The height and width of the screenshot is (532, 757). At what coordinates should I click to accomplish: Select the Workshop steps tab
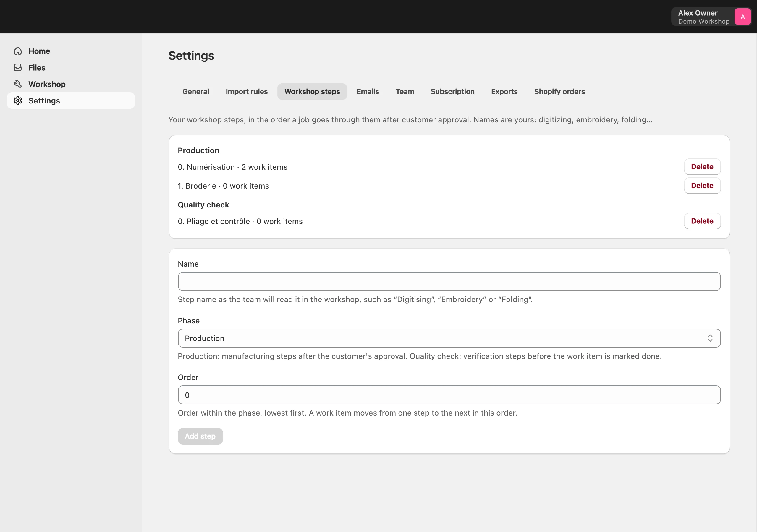[x=312, y=91]
